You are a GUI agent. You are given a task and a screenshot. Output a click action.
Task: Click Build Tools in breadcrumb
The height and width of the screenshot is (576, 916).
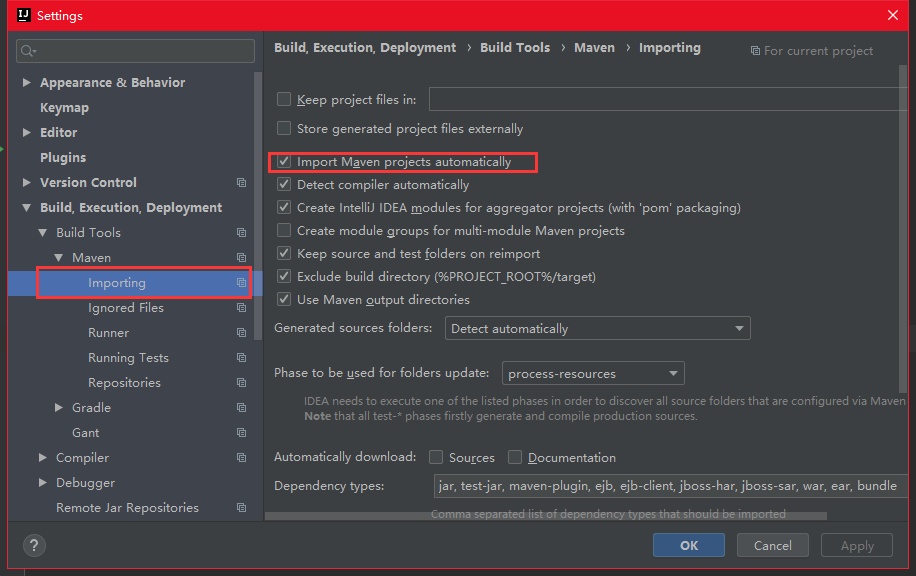click(x=515, y=47)
